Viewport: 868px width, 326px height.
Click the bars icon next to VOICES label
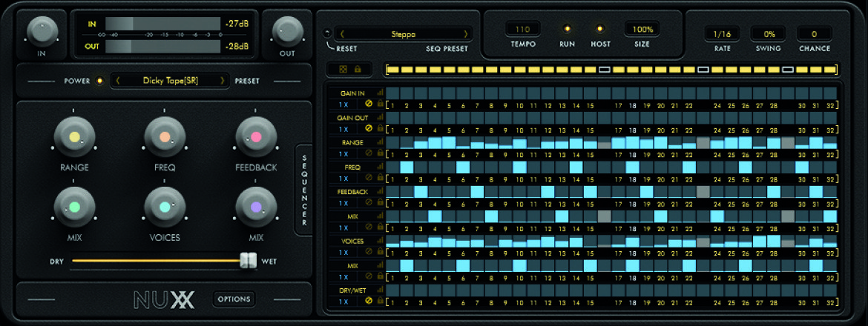(381, 241)
